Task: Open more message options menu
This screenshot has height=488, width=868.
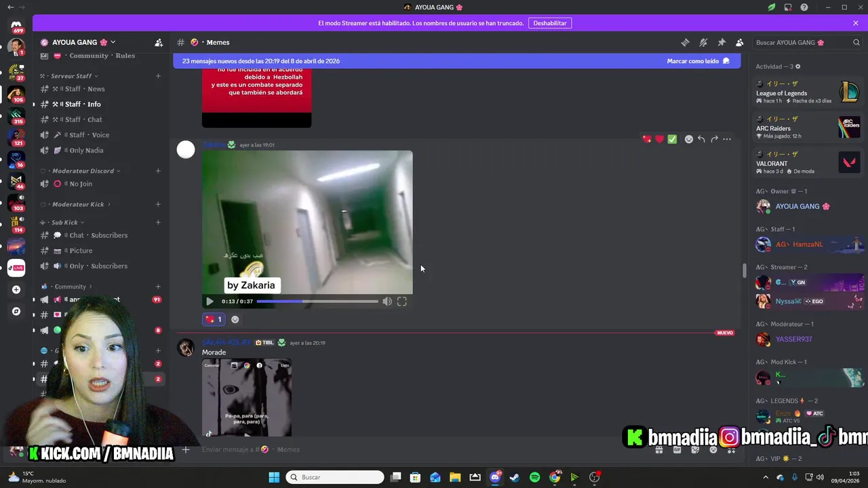Action: (727, 139)
